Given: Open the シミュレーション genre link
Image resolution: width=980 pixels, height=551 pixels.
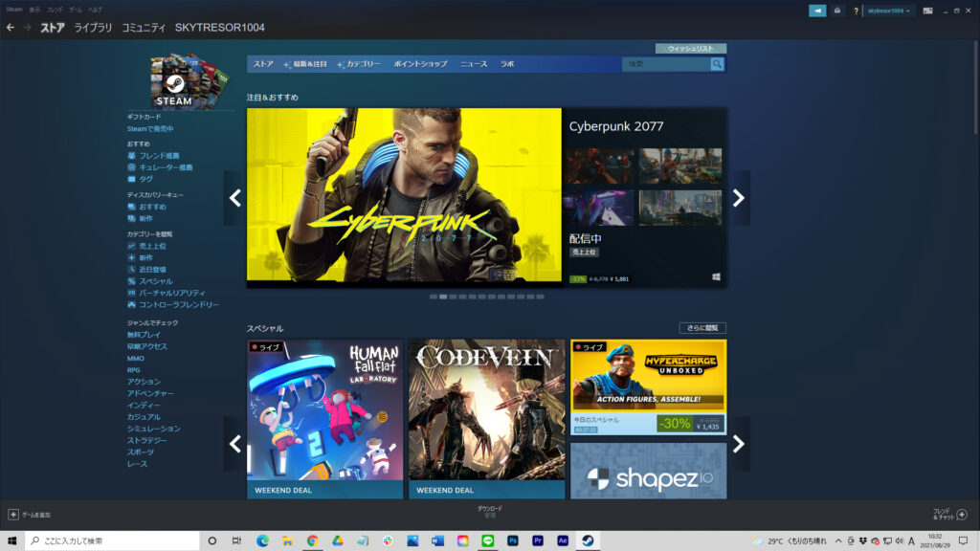Looking at the screenshot, I should click(x=153, y=429).
